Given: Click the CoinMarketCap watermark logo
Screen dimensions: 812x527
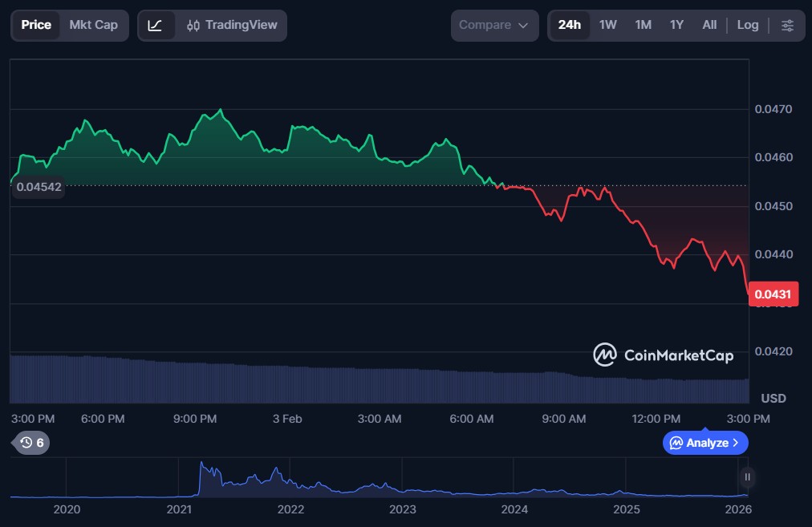Looking at the screenshot, I should coord(663,355).
